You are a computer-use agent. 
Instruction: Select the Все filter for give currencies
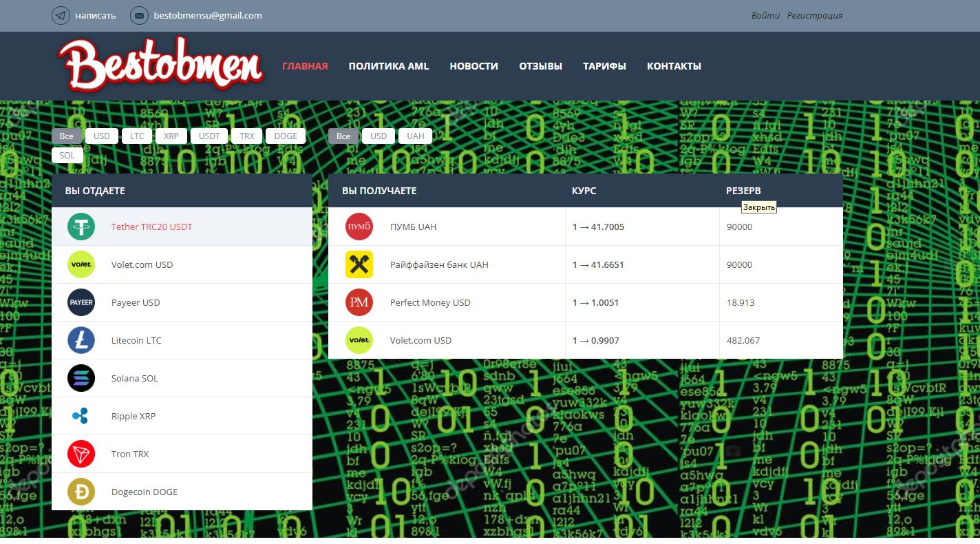point(67,136)
